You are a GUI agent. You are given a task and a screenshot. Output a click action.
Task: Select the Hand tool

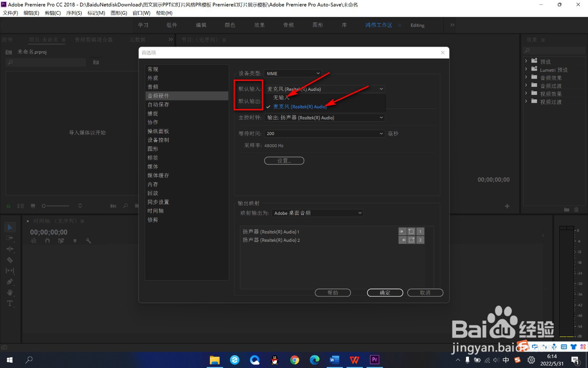click(x=10, y=293)
